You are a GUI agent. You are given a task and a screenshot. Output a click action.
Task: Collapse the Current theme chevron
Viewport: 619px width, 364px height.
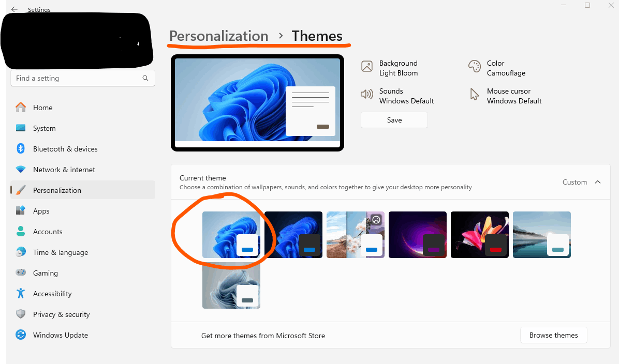[x=598, y=182]
